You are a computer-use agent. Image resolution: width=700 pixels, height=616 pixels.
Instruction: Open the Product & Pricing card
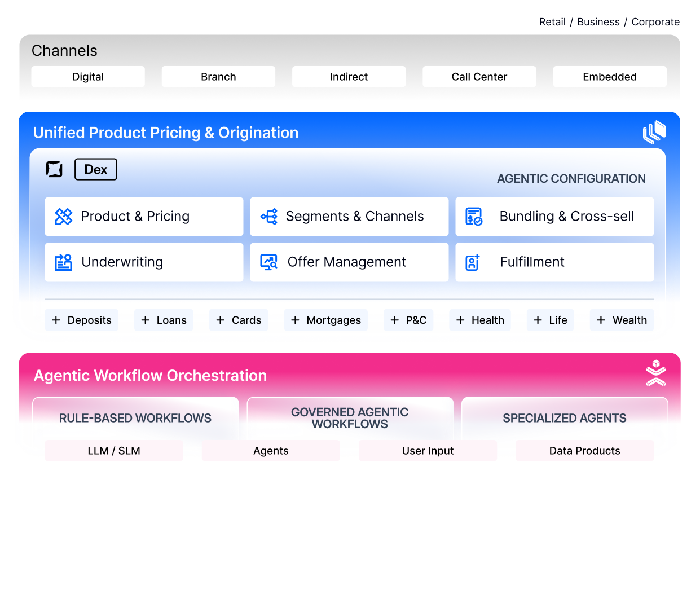144,217
